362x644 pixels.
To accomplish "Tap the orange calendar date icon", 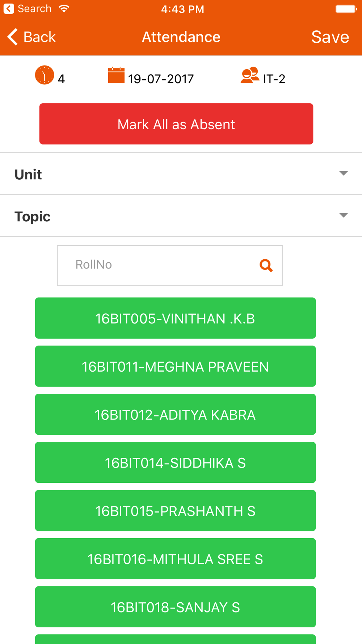I will point(116,75).
